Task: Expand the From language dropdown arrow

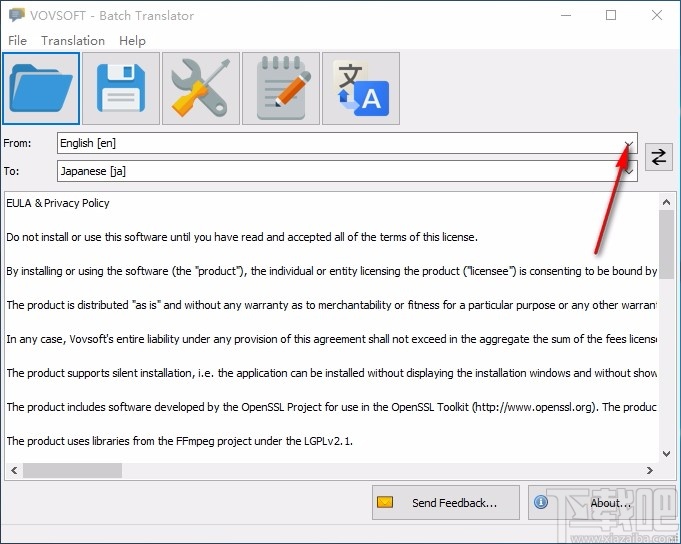Action: click(x=628, y=143)
